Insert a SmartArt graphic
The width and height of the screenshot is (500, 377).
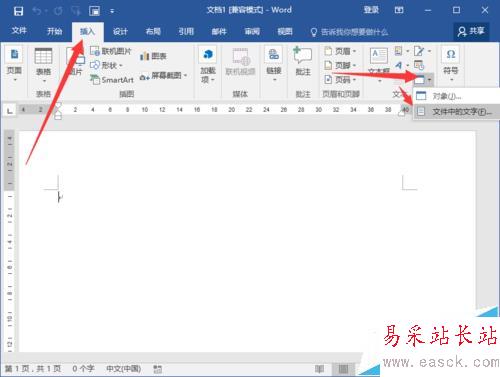pyautogui.click(x=112, y=80)
